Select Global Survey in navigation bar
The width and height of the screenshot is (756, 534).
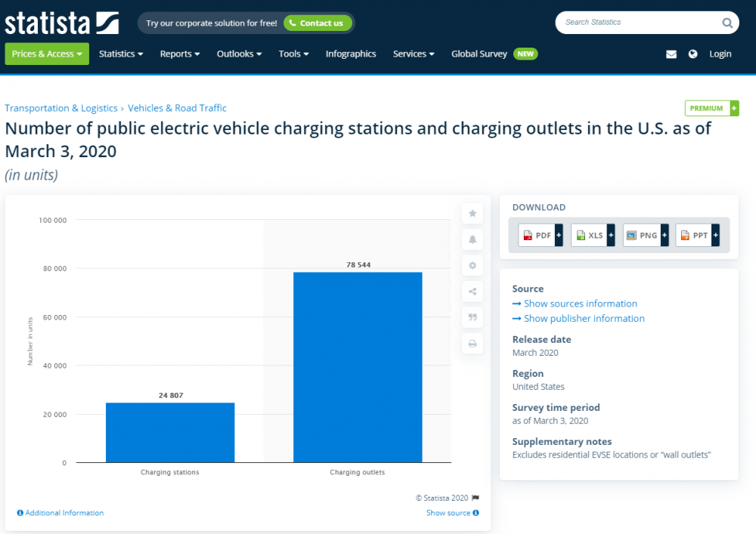[479, 54]
